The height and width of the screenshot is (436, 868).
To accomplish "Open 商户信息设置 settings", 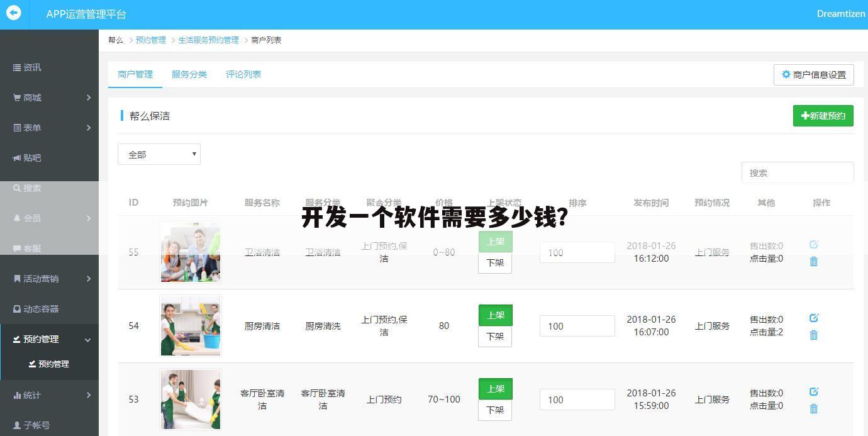I will click(x=814, y=74).
